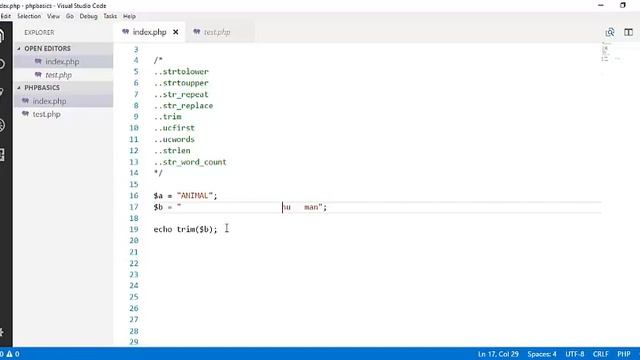Screen dimensions: 640x360
Task: Open the Go menu
Action: pos(70,16)
